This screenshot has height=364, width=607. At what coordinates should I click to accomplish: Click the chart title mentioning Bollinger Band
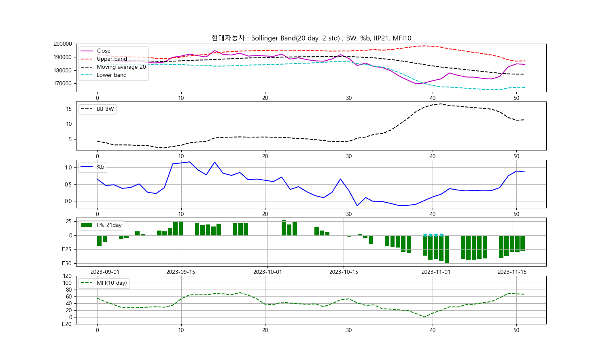[x=311, y=38]
